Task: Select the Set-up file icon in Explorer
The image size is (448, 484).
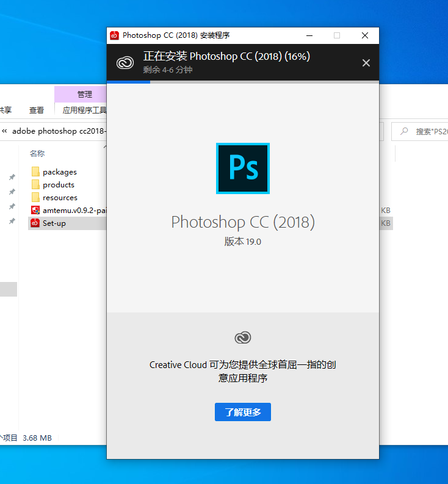Action: (x=35, y=223)
